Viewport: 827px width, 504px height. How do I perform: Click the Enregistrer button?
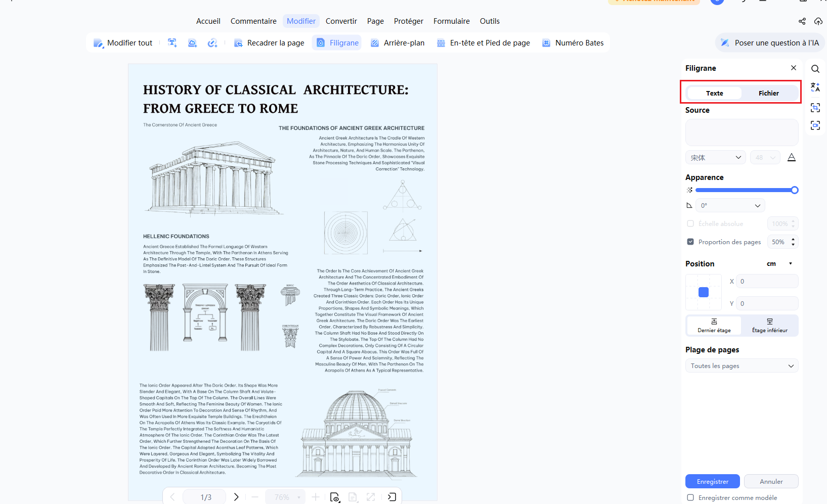click(x=713, y=481)
